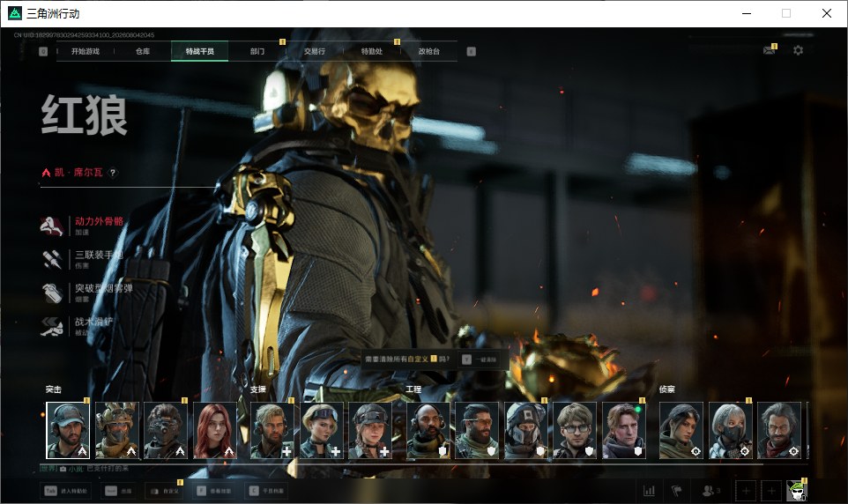Select the support operator wearing black cap

click(x=370, y=431)
